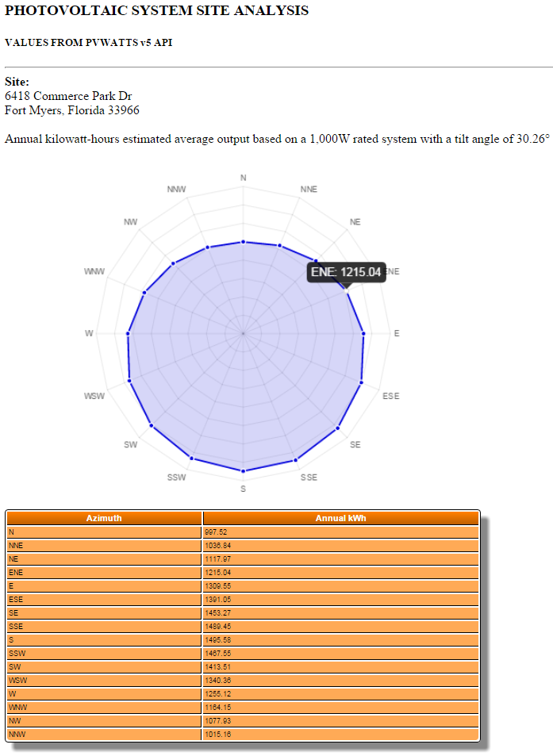553x756 pixels.
Task: Select the WNW cell in Azimuth column
Action: click(17, 708)
